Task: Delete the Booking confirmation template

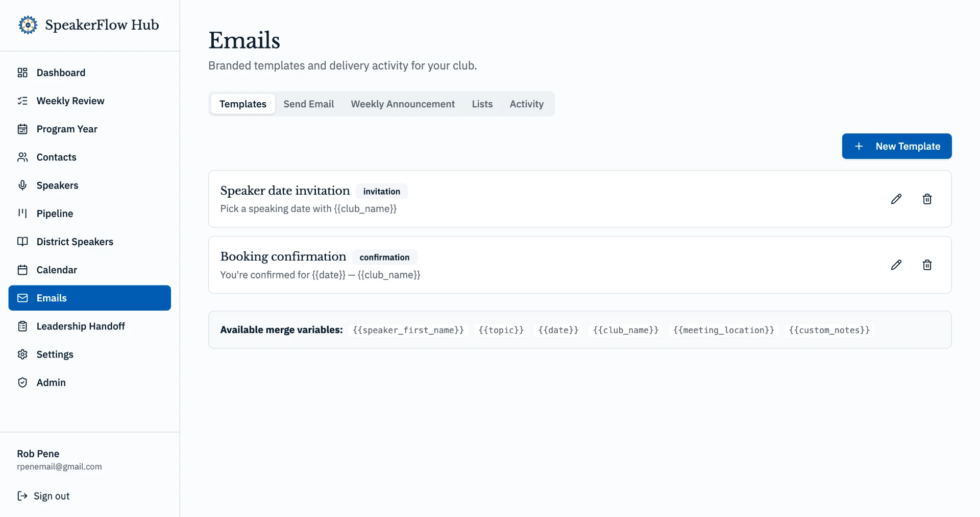Action: 927,265
